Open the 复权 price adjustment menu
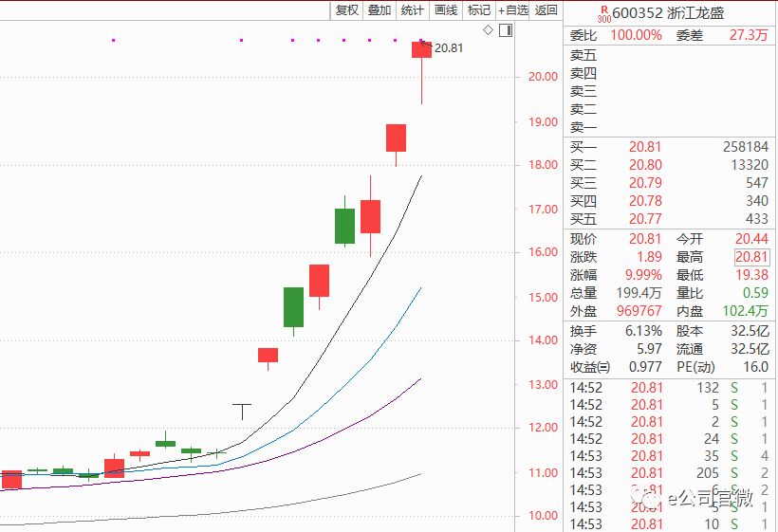The width and height of the screenshot is (778, 532). tap(347, 9)
